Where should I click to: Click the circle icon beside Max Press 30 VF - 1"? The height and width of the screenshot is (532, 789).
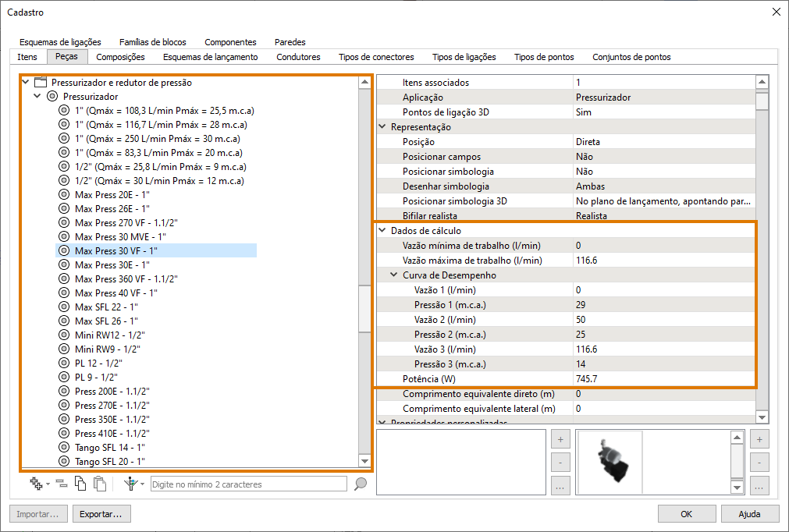click(x=64, y=250)
